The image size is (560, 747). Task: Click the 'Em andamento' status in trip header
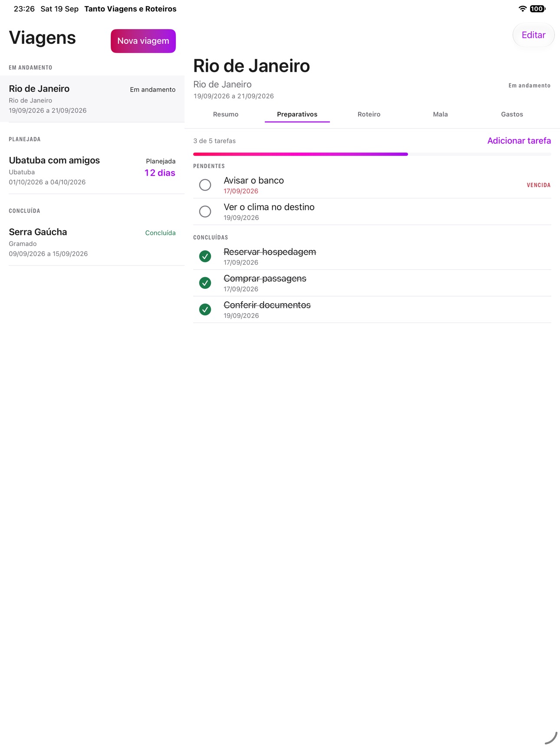point(530,86)
